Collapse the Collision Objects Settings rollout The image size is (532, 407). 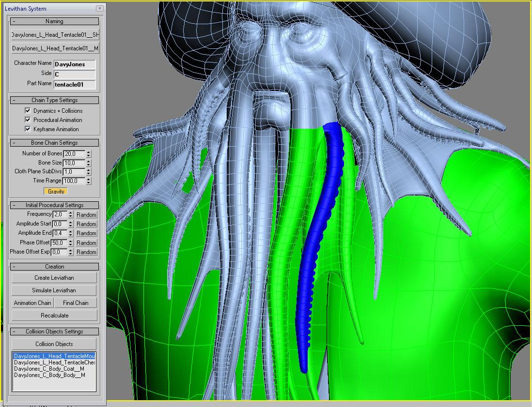pyautogui.click(x=54, y=332)
